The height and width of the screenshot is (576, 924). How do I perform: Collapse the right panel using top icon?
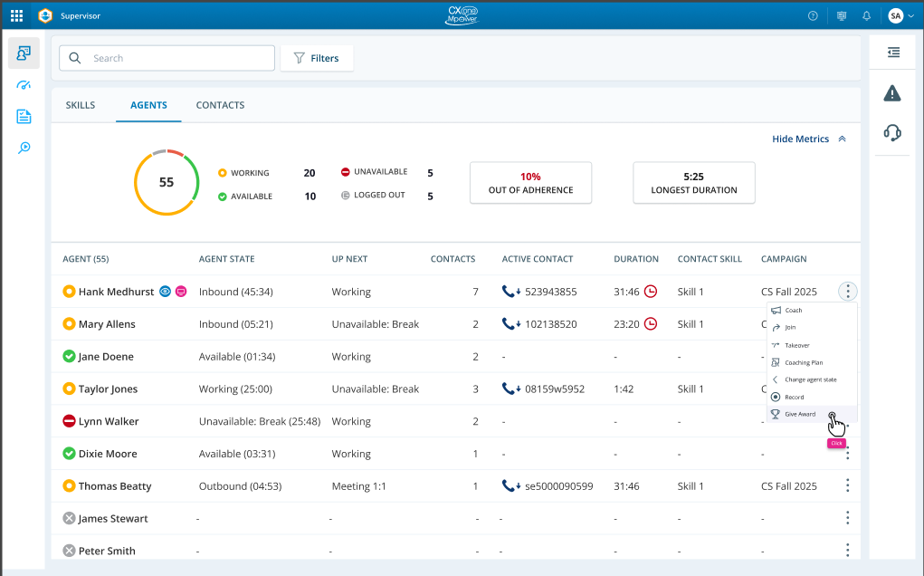tap(893, 53)
